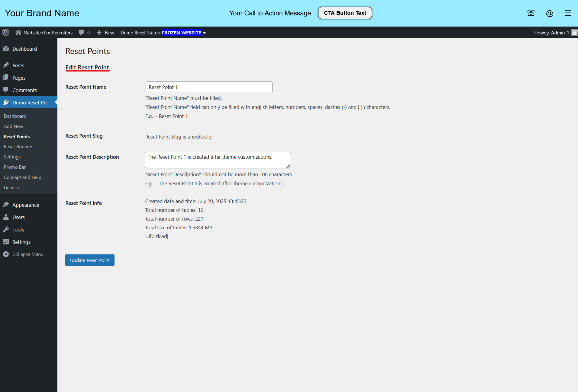This screenshot has height=392, width=578.
Task: Click the @ email icon
Action: pos(549,13)
